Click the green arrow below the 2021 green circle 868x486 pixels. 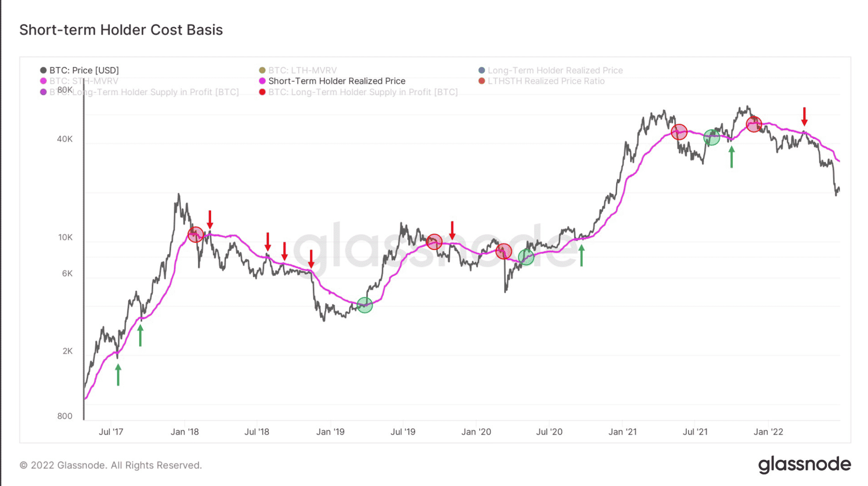(731, 157)
